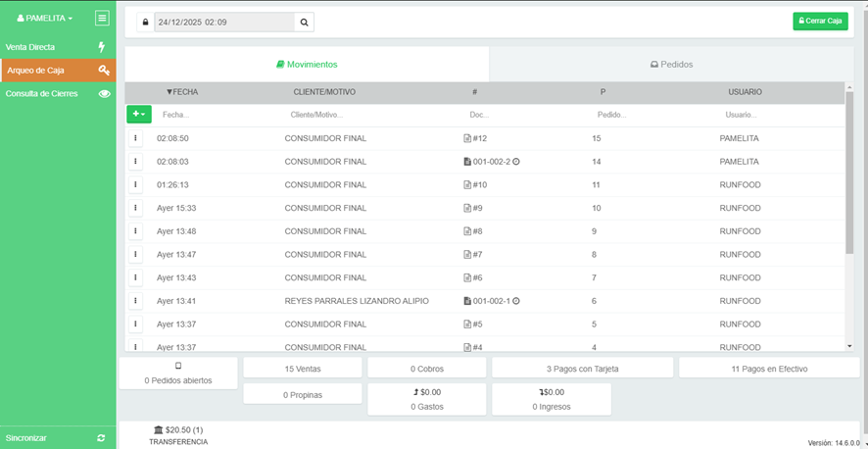Click the USUARIO column header
Image resolution: width=868 pixels, height=449 pixels.
tap(745, 92)
